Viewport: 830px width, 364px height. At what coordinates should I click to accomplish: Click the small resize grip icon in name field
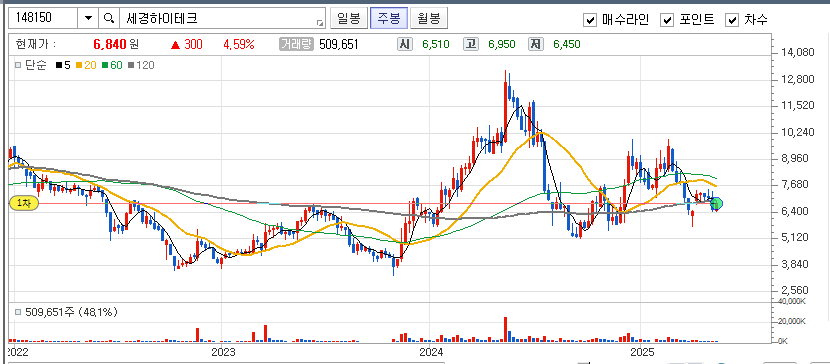[x=319, y=23]
